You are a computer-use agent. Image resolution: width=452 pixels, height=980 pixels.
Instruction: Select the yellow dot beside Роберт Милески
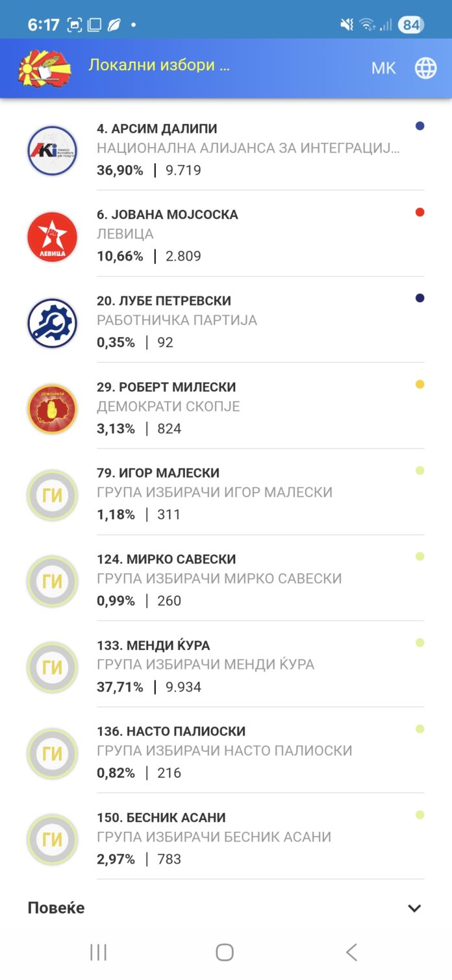point(420,384)
